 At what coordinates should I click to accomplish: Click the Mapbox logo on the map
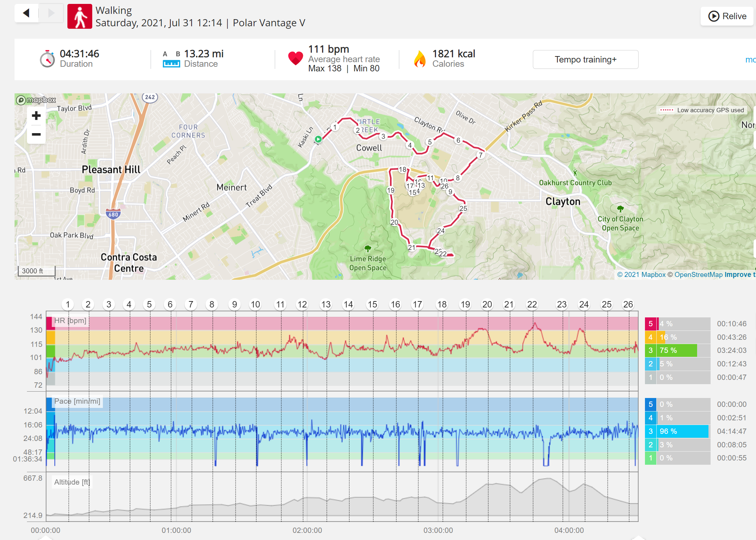[x=36, y=100]
